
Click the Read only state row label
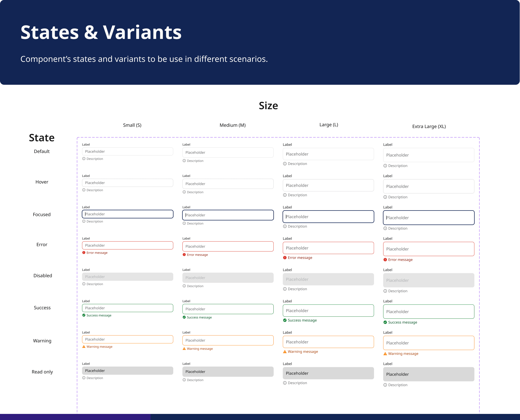click(x=42, y=372)
